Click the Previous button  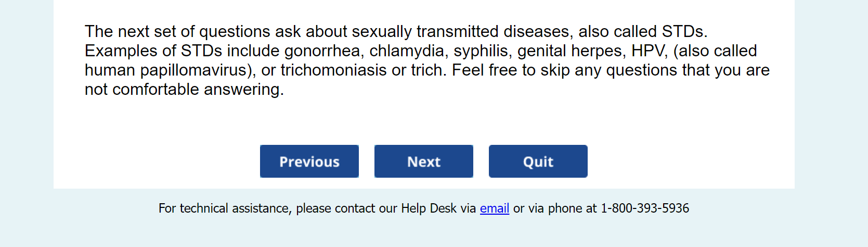pos(309,162)
